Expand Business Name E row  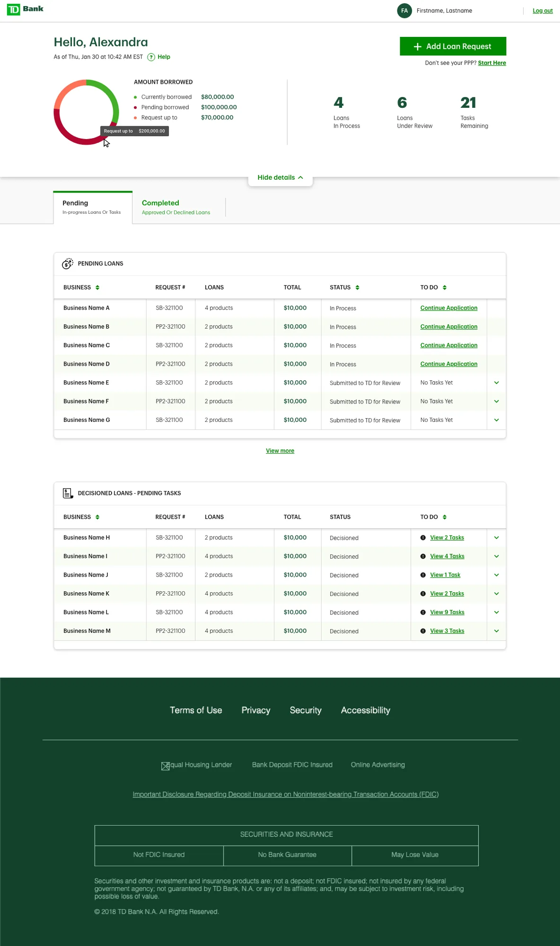coord(497,383)
